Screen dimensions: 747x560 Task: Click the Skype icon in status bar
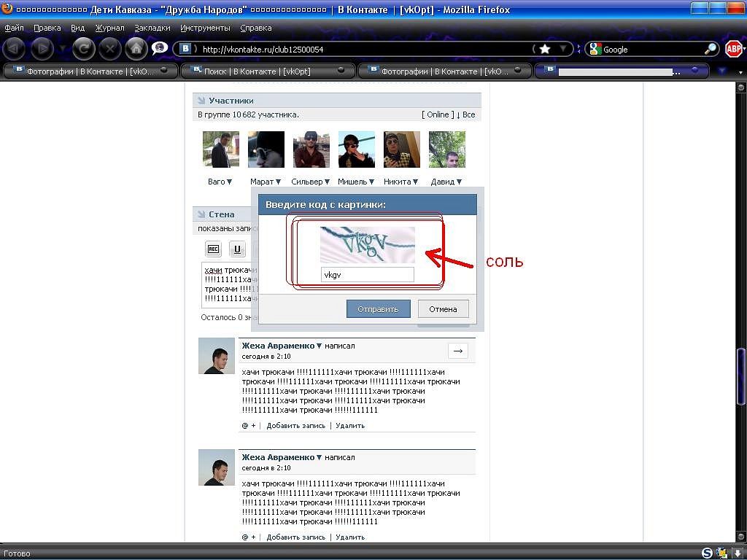pos(707,553)
